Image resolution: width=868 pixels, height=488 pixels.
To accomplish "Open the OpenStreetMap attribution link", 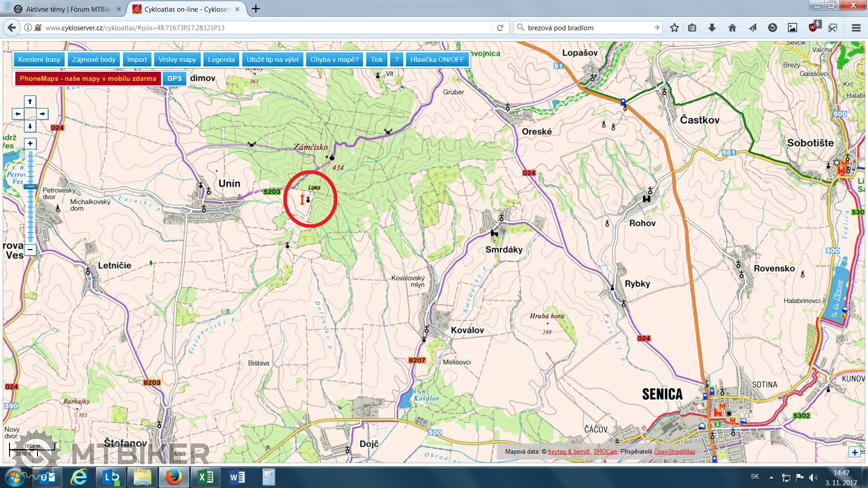I will 674,452.
